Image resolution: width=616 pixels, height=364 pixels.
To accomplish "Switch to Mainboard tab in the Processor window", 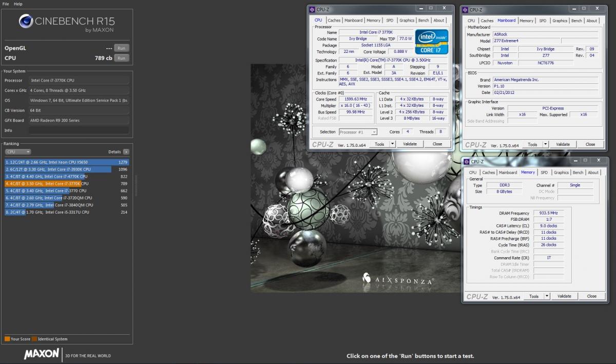I will [353, 21].
